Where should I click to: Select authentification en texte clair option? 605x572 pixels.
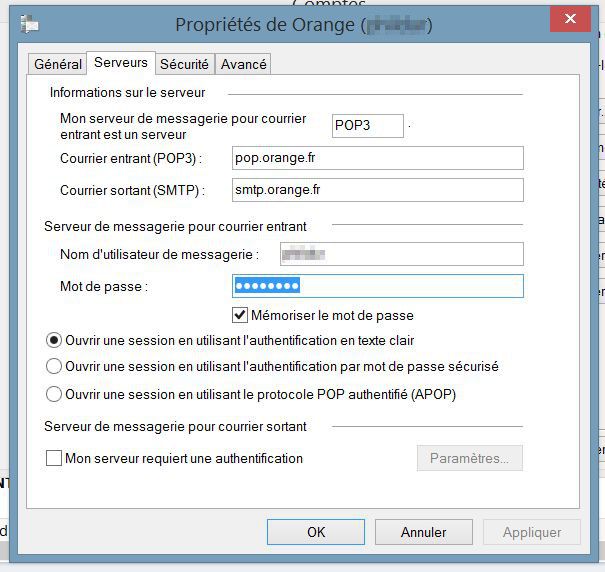pos(54,341)
